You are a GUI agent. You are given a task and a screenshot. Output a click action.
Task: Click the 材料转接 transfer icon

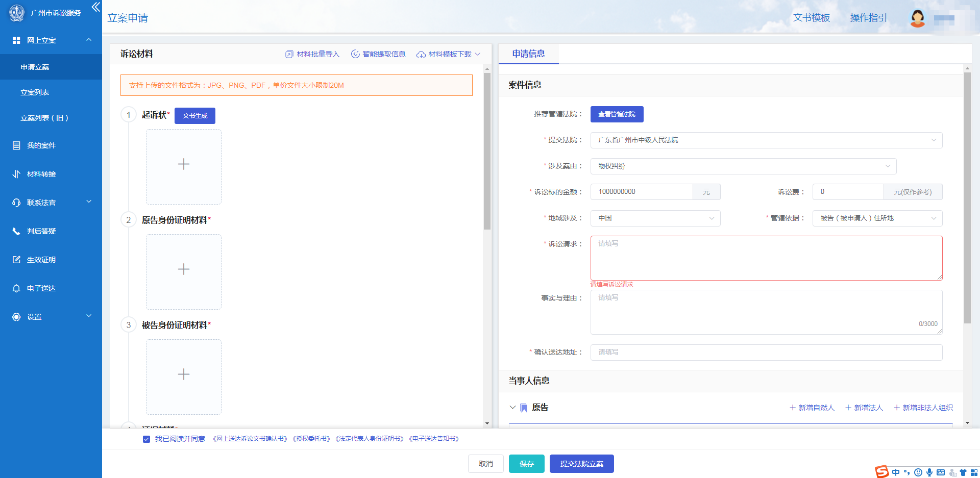tap(16, 174)
